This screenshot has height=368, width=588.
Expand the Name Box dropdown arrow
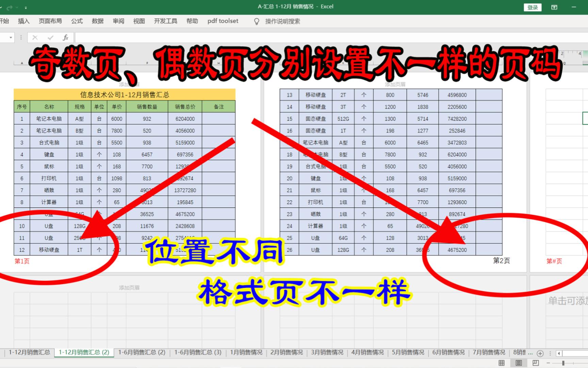pos(11,37)
